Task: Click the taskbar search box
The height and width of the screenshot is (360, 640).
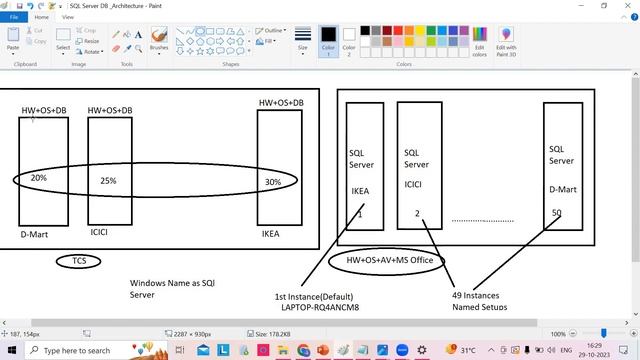Action: pyautogui.click(x=97, y=350)
